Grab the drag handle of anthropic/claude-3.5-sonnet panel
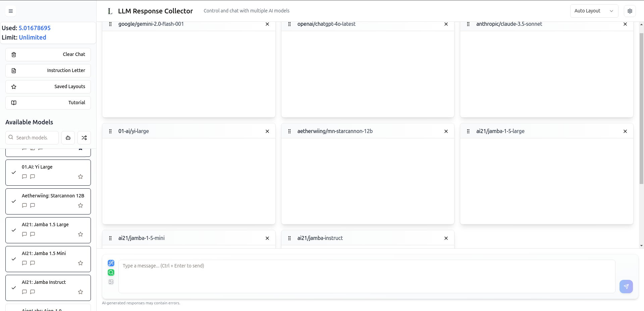 click(468, 24)
